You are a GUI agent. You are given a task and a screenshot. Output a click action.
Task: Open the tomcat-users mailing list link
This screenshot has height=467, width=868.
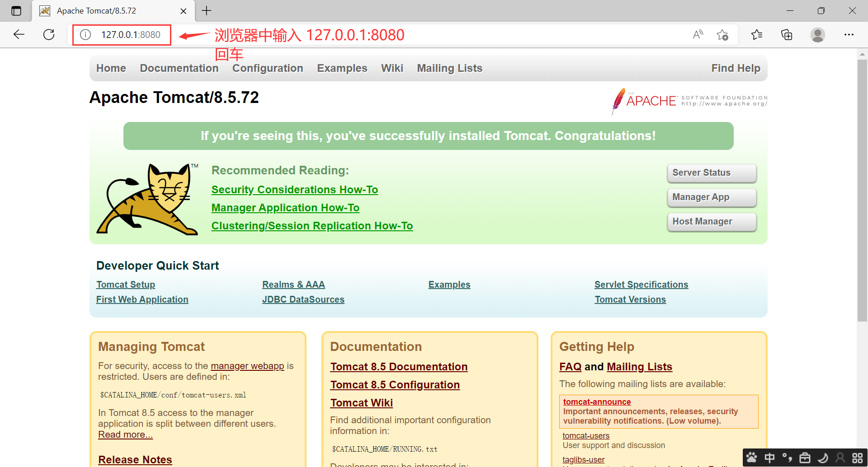pos(586,436)
